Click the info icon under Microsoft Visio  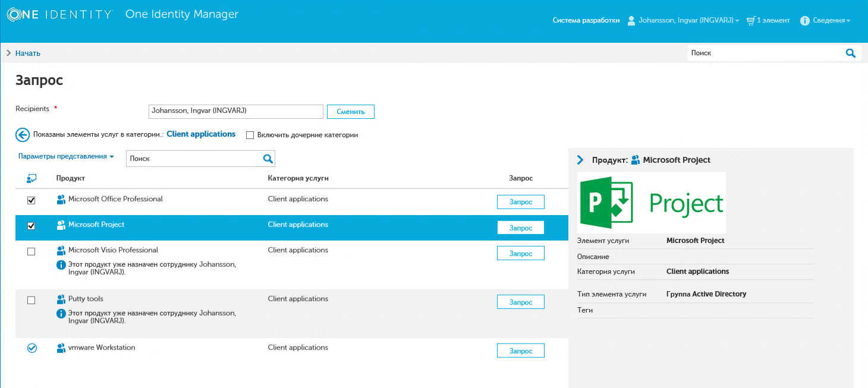coord(61,265)
